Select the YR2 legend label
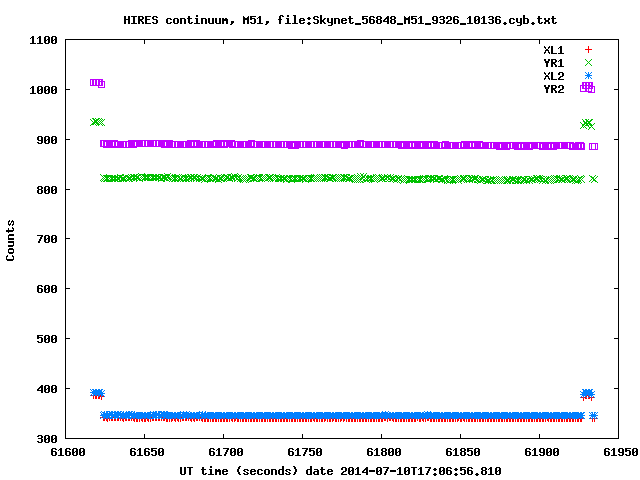The image size is (640, 480). [553, 89]
